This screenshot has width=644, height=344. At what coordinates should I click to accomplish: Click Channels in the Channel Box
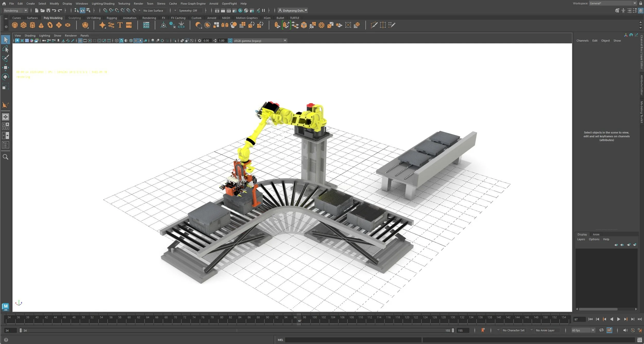[x=582, y=41]
